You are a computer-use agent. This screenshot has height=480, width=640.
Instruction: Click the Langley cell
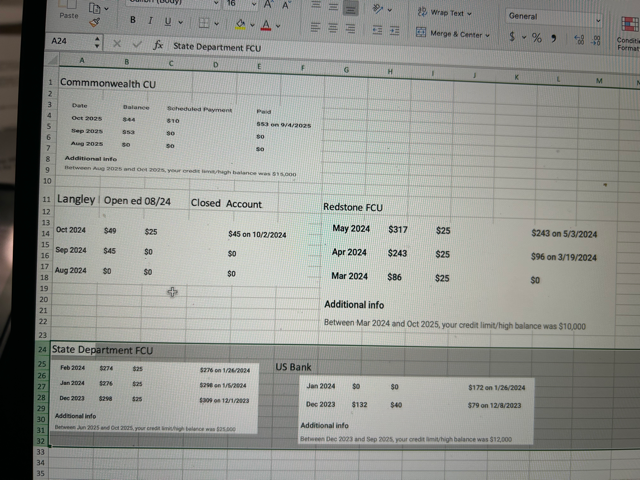(x=76, y=199)
